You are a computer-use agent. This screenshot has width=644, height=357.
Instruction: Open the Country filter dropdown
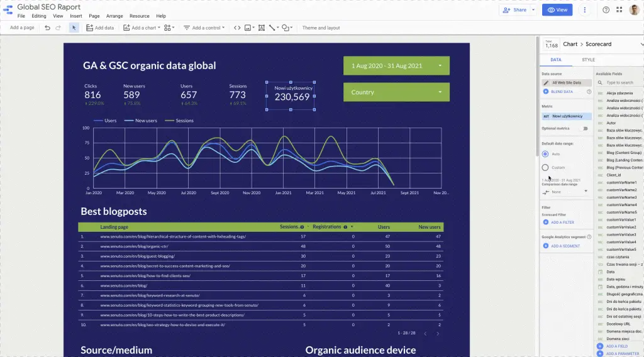tap(396, 92)
